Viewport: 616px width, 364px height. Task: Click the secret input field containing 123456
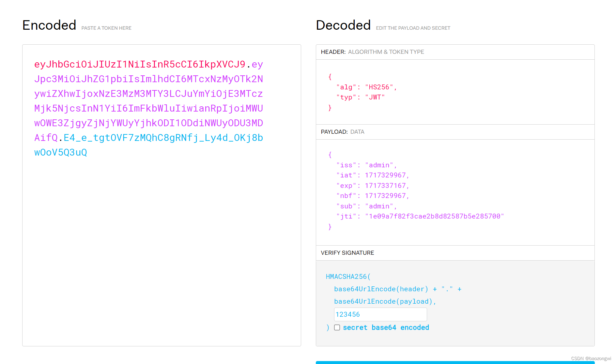pos(380,314)
